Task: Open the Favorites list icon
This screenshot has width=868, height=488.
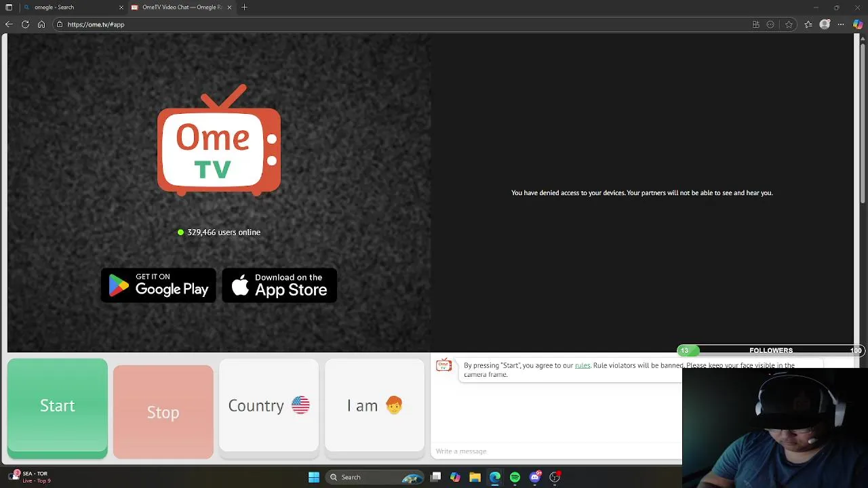Action: pyautogui.click(x=808, y=24)
